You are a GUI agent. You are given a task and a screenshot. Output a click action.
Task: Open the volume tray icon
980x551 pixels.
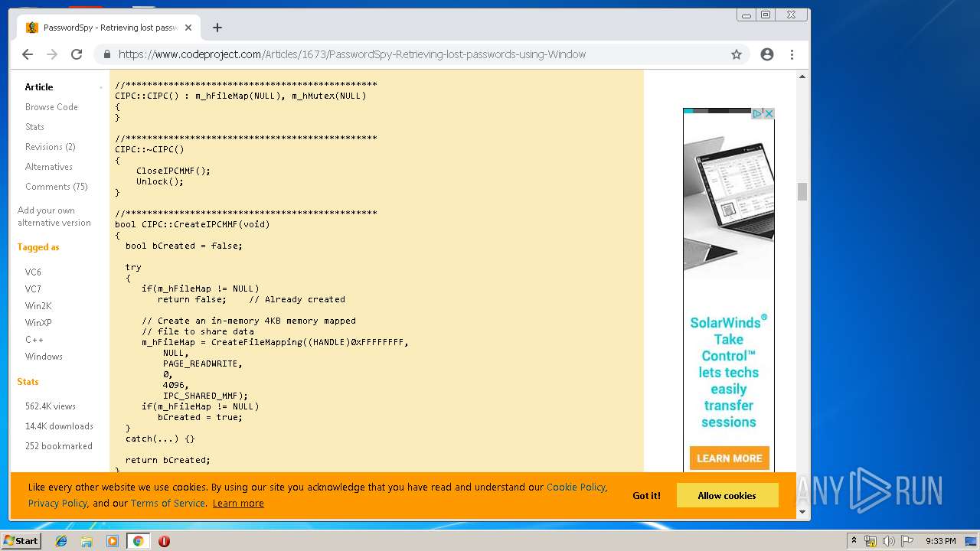coord(889,541)
